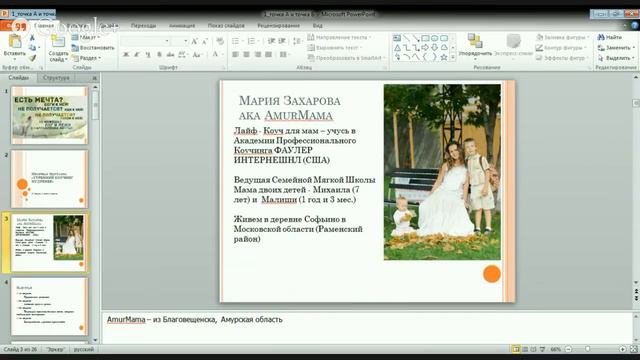Align text left in paragraph group
The image size is (640, 360).
236,55
